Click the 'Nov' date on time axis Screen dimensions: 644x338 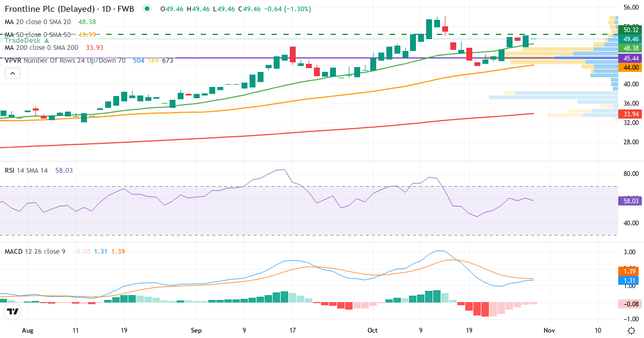point(548,330)
